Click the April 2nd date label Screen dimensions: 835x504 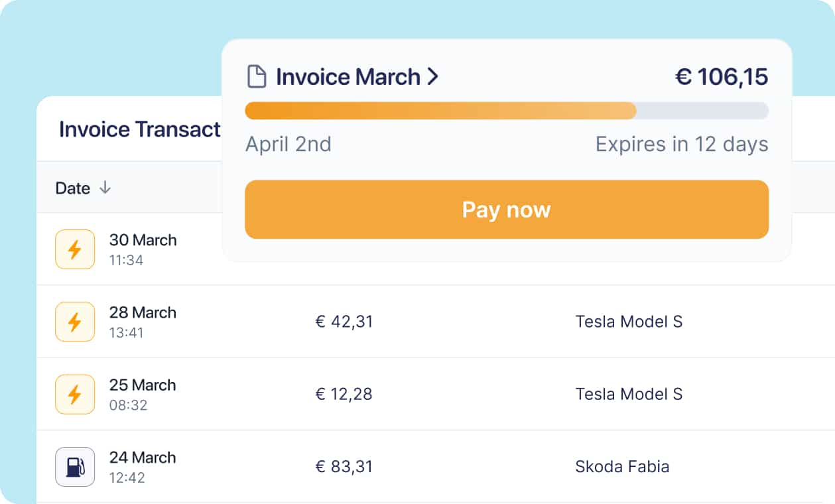[289, 144]
